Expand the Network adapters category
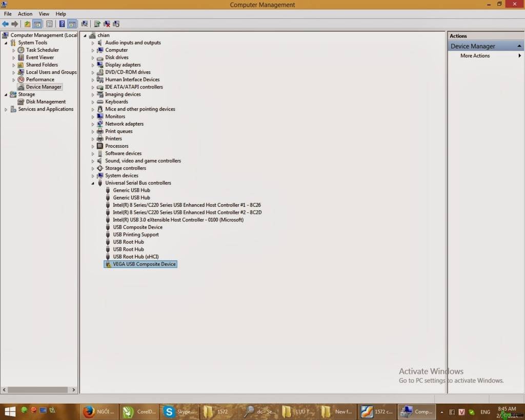This screenshot has height=420, width=525. point(93,124)
